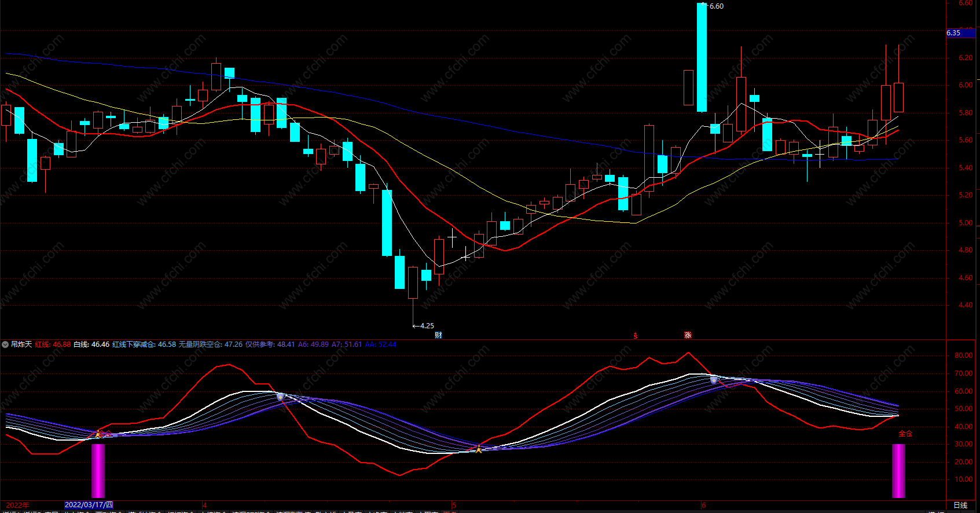980x513 pixels.
Task: Click the 6.60 high price label
Action: 717,6
